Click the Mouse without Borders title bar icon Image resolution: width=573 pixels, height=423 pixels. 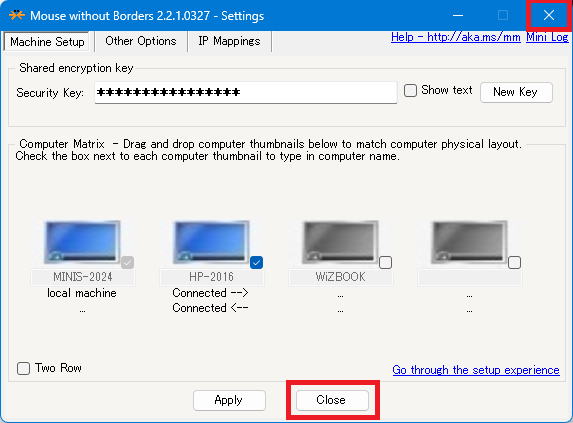[17, 15]
